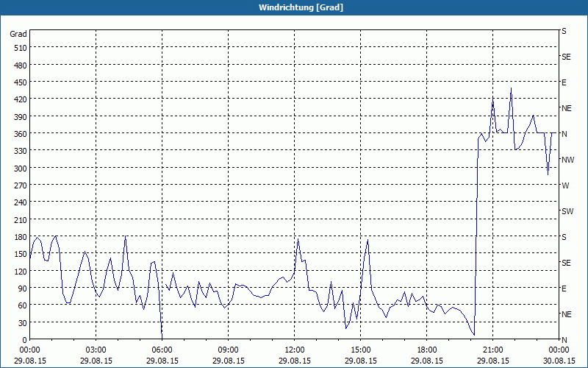Screen dimensions: 588x368
Task: Click the 510 value on the degree axis
Action: point(21,48)
